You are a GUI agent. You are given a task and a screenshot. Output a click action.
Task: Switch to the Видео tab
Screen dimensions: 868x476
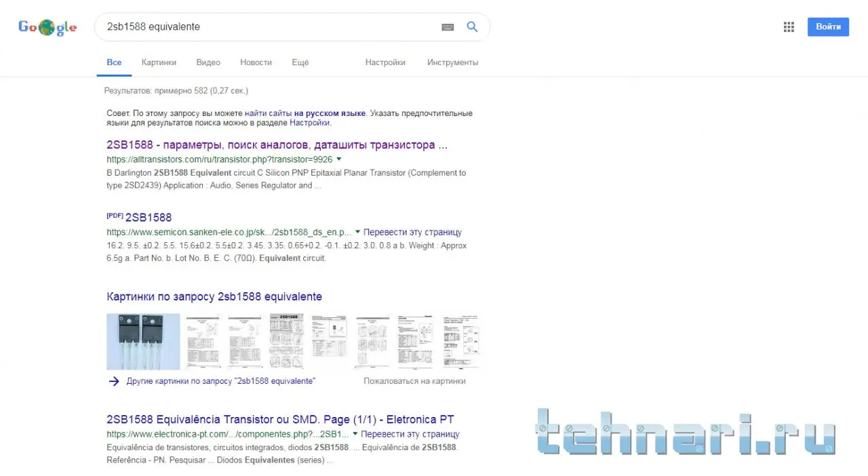208,62
